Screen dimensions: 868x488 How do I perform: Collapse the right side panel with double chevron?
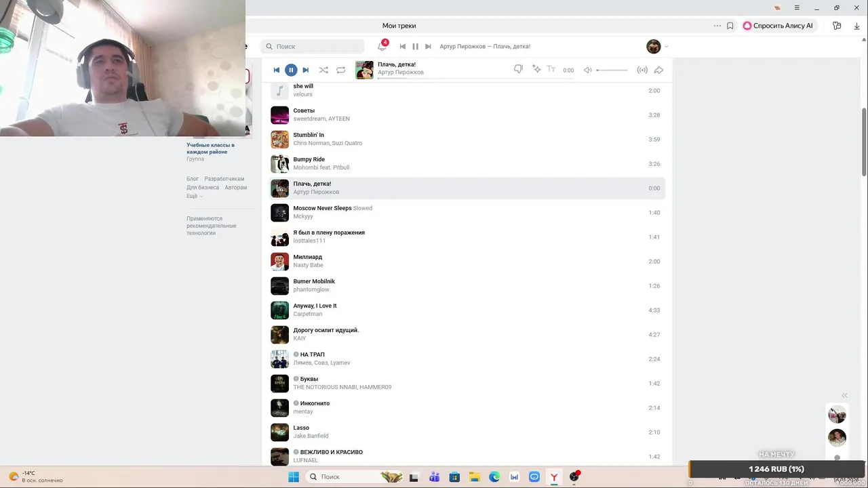(844, 395)
